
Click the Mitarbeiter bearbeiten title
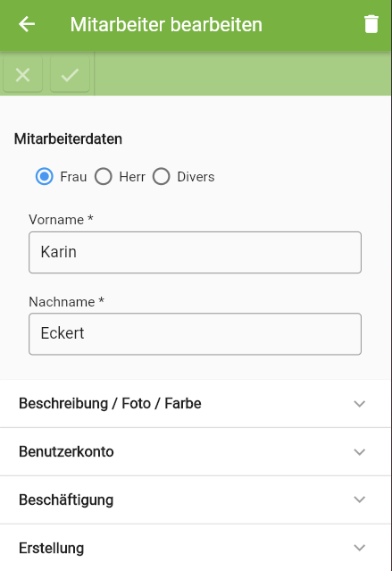(x=166, y=25)
